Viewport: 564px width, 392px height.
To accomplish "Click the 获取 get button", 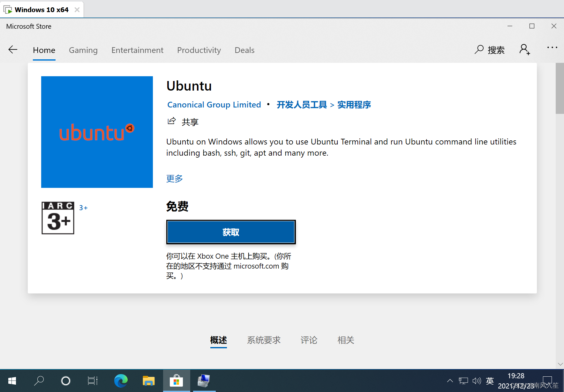I will click(231, 232).
